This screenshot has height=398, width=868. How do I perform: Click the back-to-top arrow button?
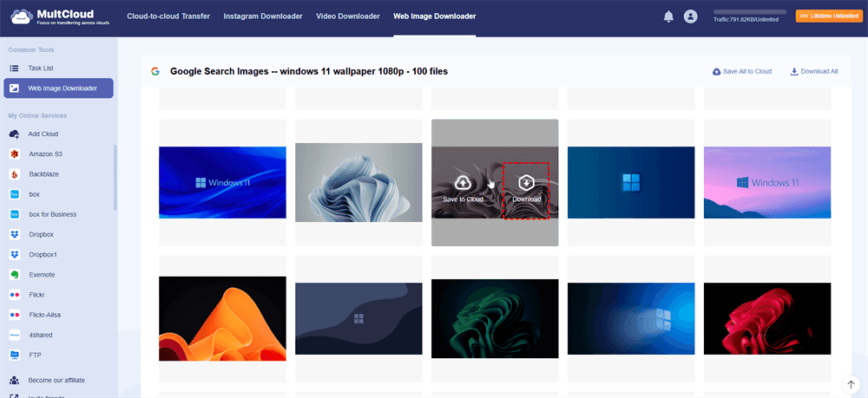pos(852,383)
